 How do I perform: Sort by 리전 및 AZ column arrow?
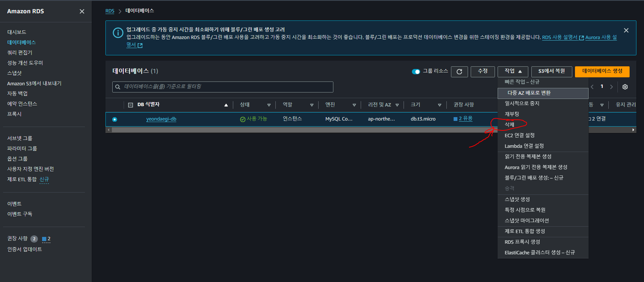[x=397, y=105]
